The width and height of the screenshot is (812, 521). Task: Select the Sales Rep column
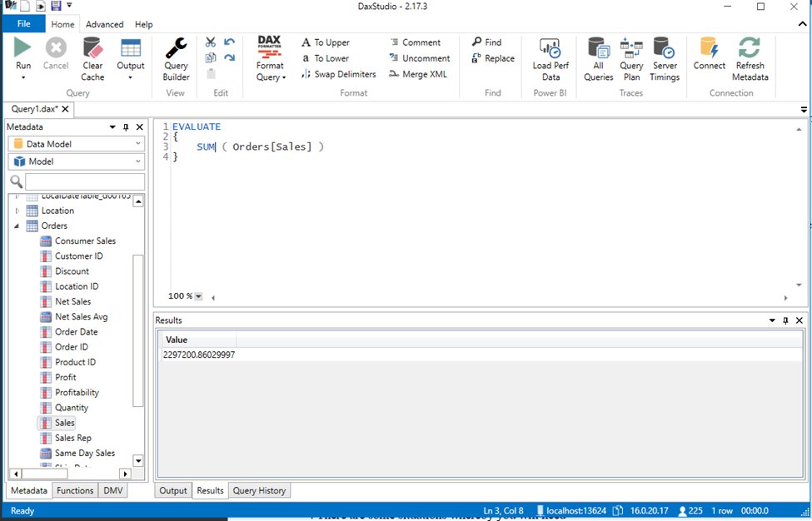(73, 438)
